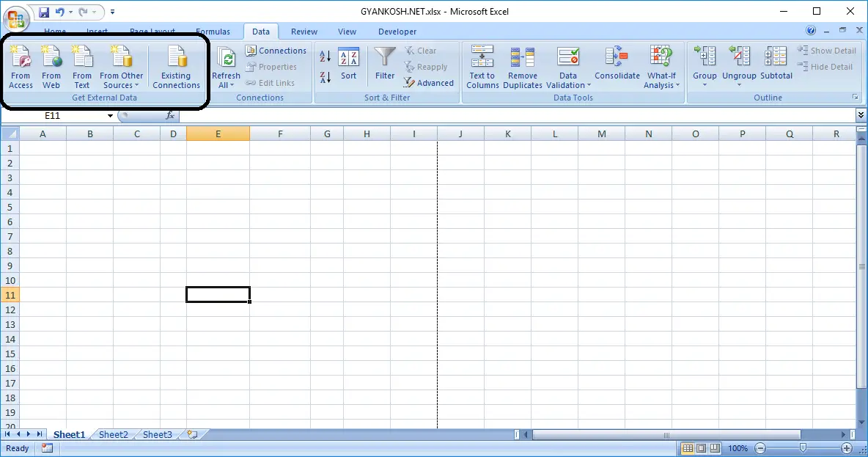Open the custom Sort dialog

point(349,64)
